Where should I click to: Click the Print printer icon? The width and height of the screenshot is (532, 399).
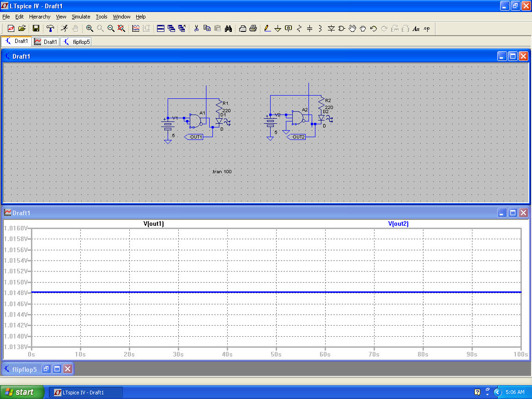coord(253,29)
